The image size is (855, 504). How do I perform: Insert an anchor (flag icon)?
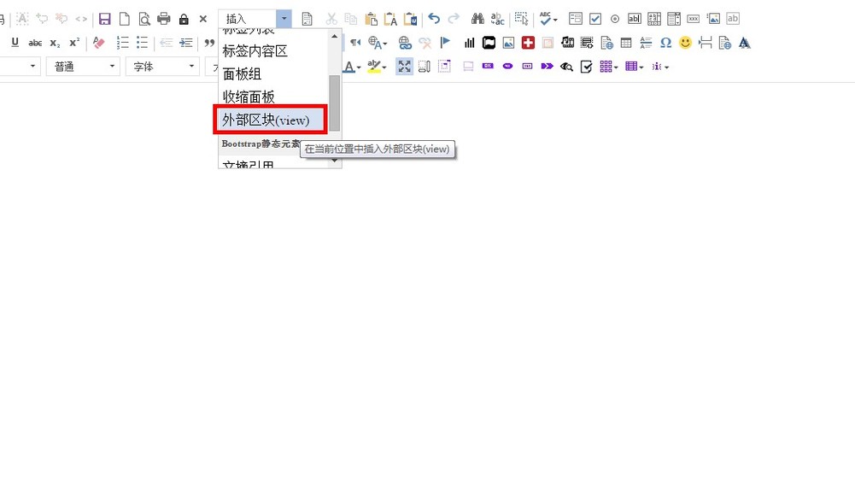click(x=444, y=43)
